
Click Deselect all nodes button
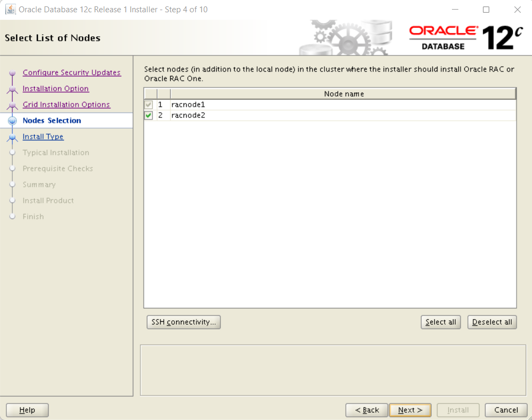click(x=492, y=322)
